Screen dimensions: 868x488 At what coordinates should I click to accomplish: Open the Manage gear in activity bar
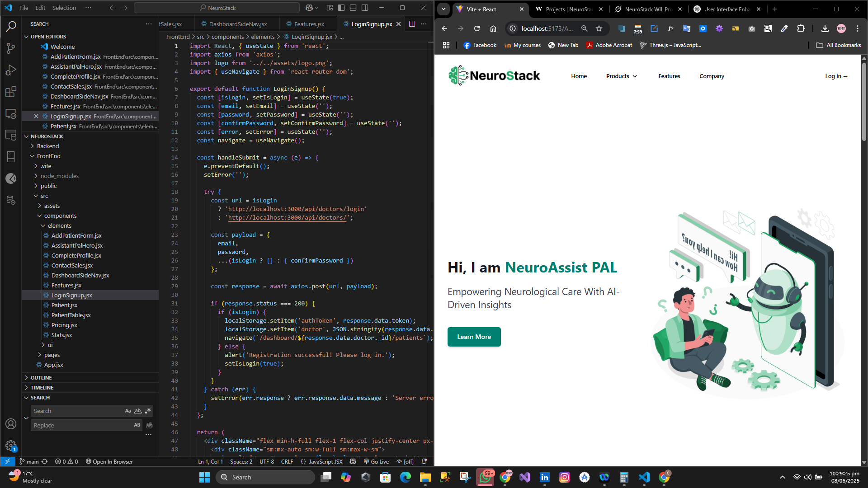pos(11,446)
